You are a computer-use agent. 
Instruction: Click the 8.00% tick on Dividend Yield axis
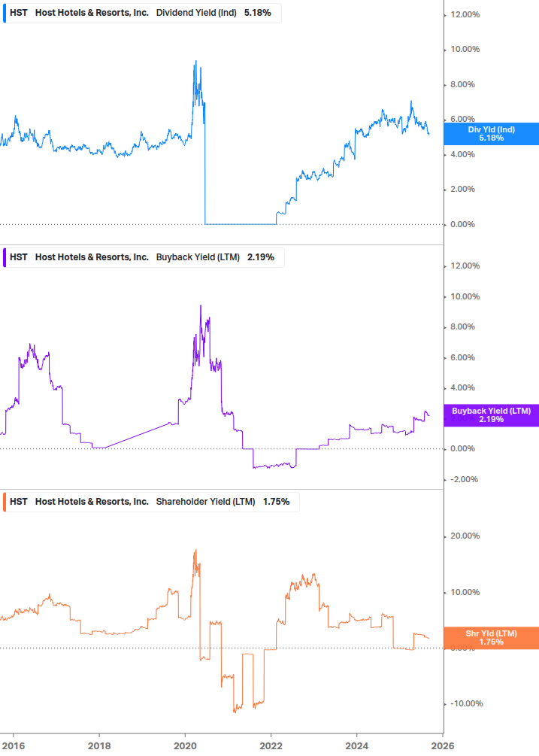pos(462,85)
